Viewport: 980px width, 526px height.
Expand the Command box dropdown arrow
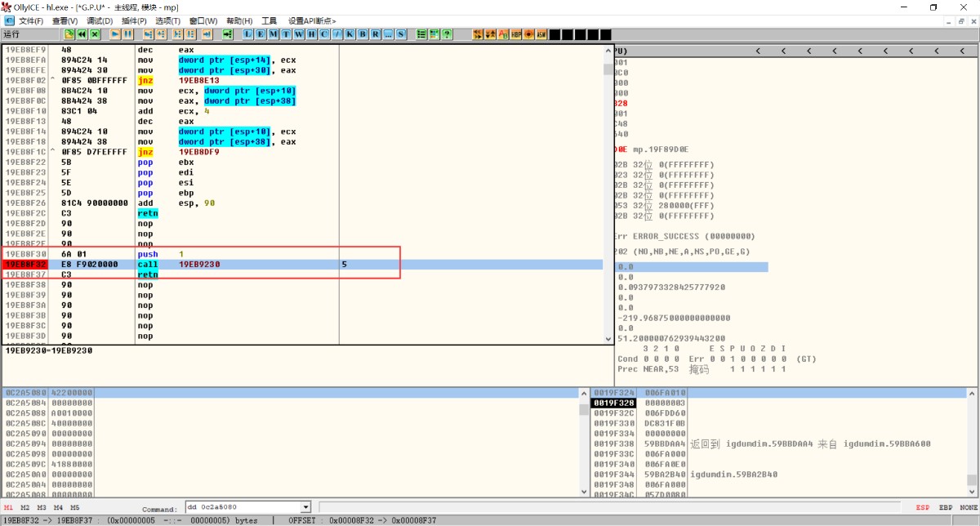306,507
